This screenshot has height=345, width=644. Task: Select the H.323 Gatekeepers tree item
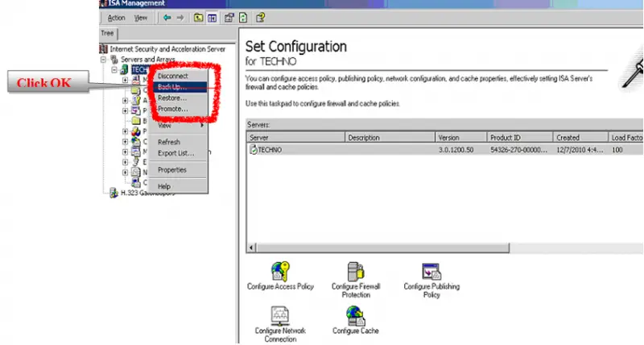pyautogui.click(x=147, y=193)
